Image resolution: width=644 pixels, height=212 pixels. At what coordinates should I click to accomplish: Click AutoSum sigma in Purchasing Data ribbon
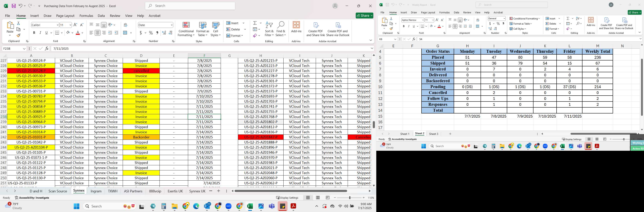click(255, 23)
